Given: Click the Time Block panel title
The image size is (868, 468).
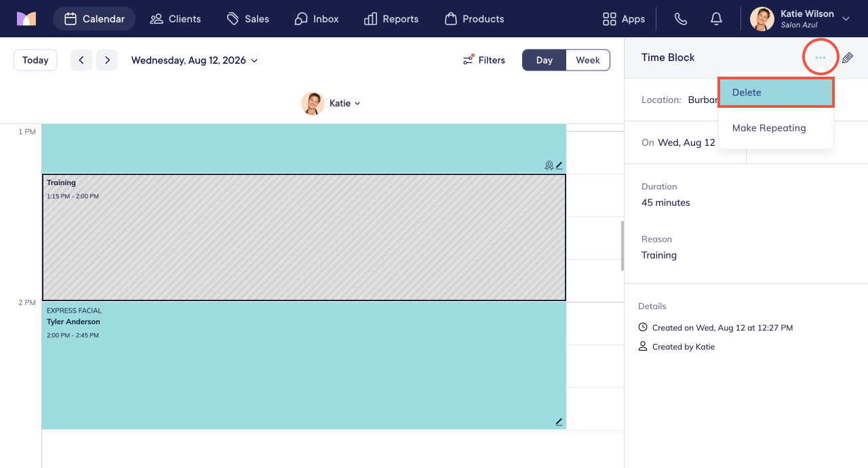Looking at the screenshot, I should tap(668, 58).
